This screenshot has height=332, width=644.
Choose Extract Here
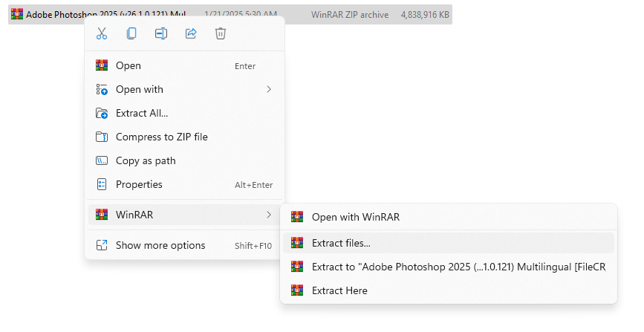point(339,290)
